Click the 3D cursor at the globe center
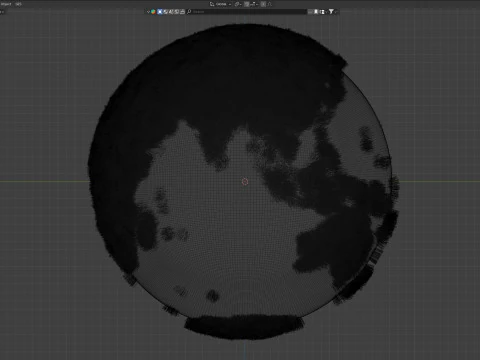Viewport: 480px width, 360px height. [245, 181]
